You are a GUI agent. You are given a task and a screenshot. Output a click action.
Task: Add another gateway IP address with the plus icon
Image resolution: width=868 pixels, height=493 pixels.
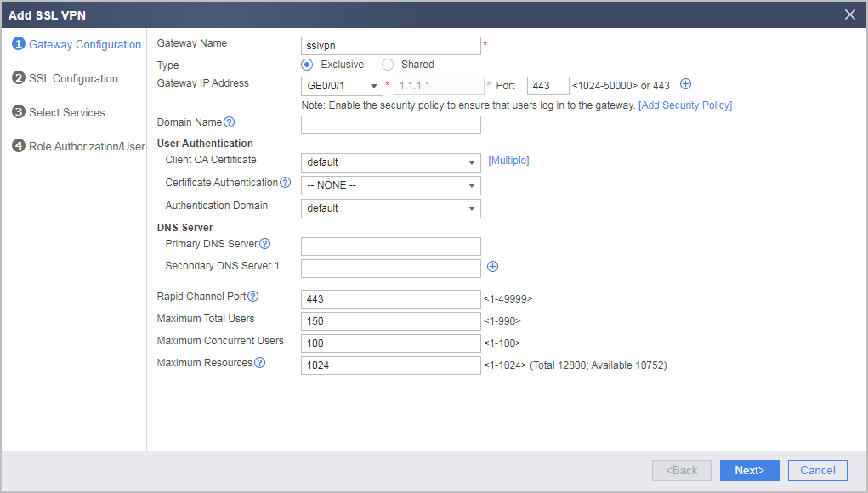pos(685,84)
